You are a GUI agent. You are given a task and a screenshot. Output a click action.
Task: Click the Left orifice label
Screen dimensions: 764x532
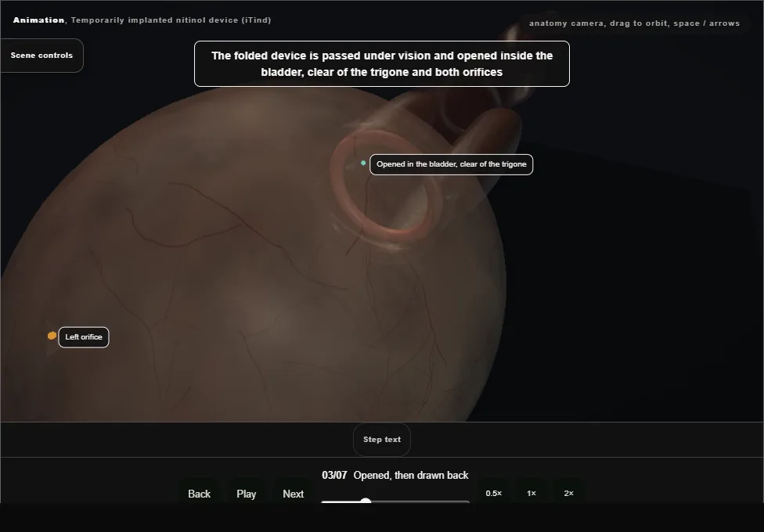tap(84, 337)
